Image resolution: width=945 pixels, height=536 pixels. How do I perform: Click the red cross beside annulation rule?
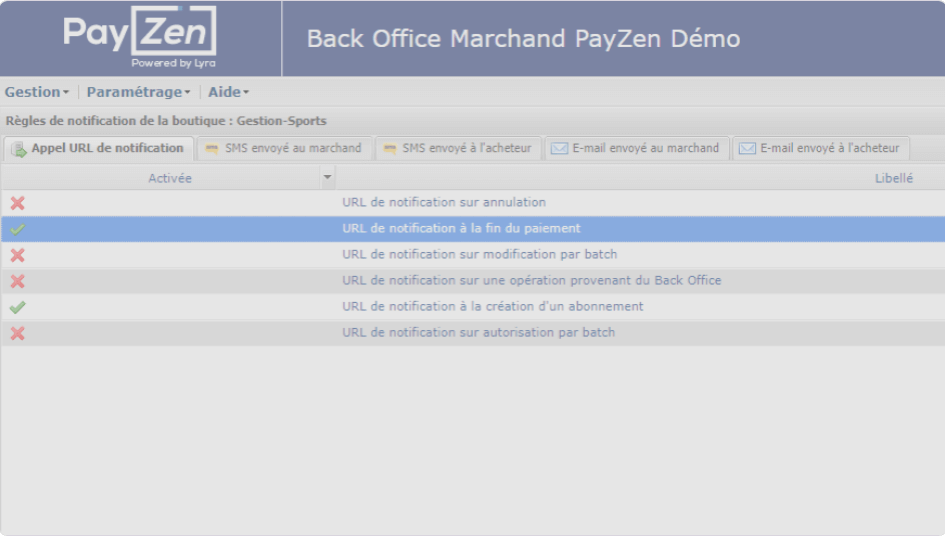point(17,203)
